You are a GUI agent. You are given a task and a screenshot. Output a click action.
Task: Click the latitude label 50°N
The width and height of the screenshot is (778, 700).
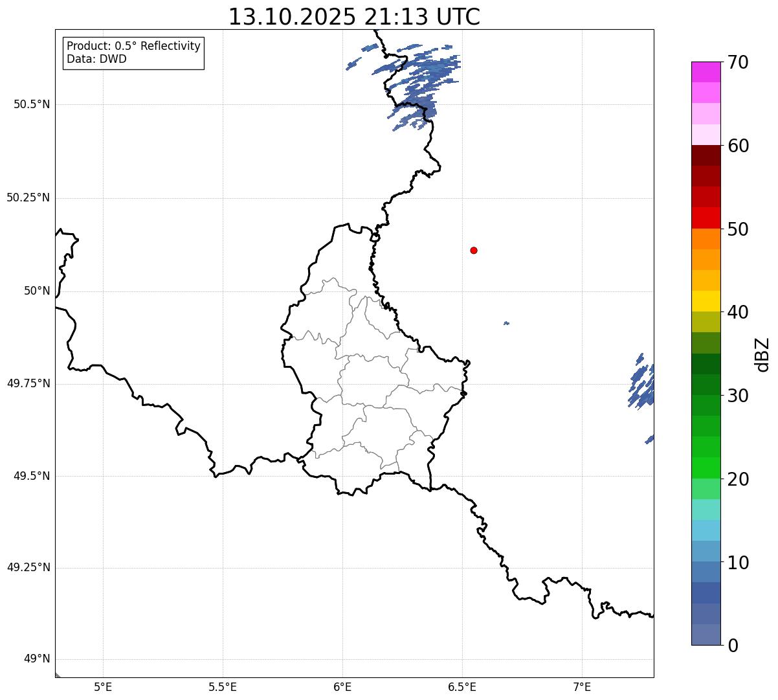(x=37, y=291)
